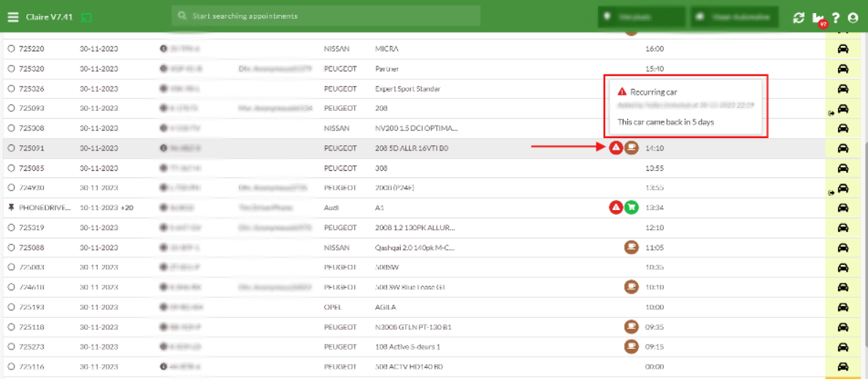This screenshot has height=384, width=868.
Task: Click the info icon on row 725091
Action: click(164, 147)
